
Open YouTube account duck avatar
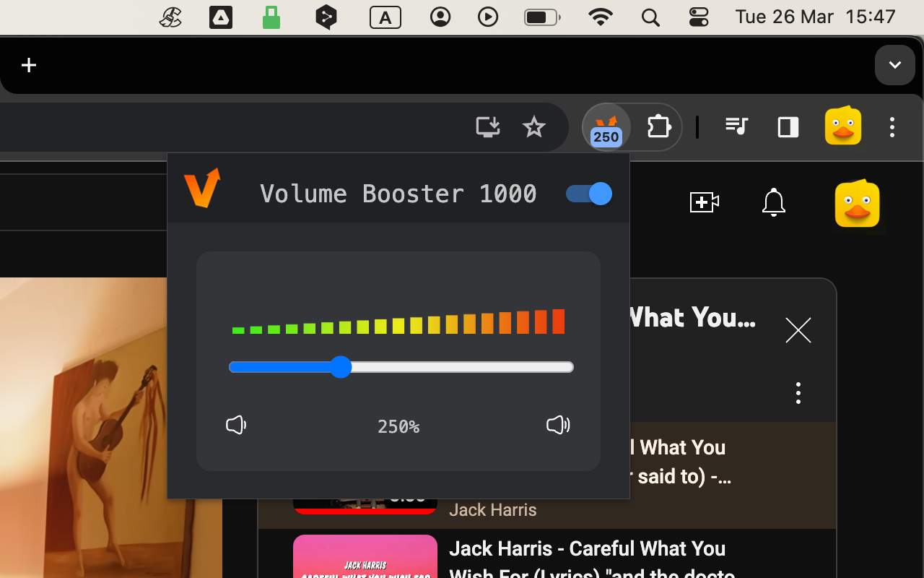point(858,204)
